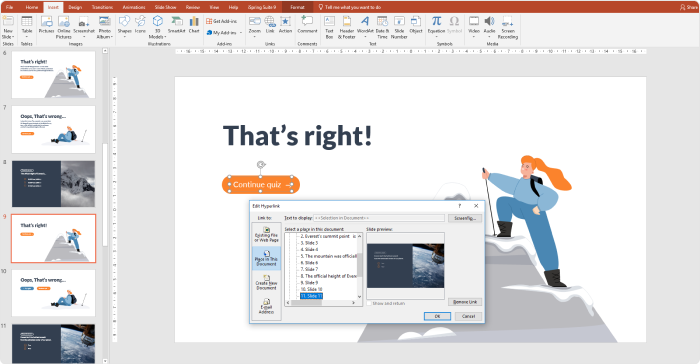This screenshot has width=700, height=364.
Task: Select '9. Slide 9' in the place list
Action: click(309, 283)
